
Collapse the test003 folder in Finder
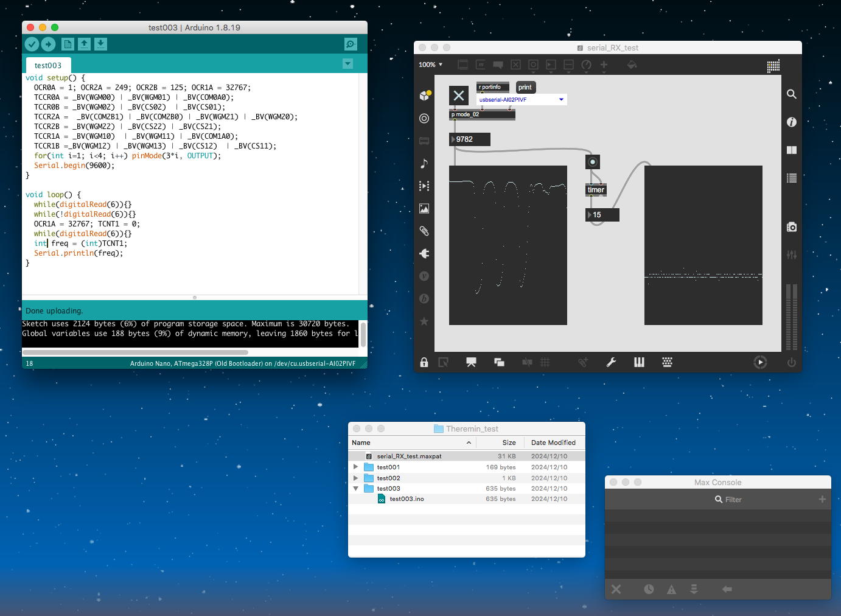point(356,488)
